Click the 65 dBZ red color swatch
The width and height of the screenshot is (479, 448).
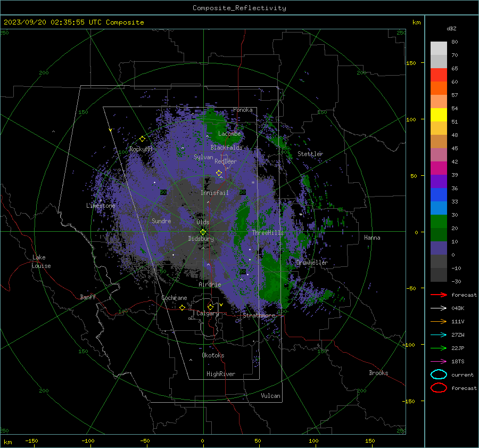(x=439, y=75)
